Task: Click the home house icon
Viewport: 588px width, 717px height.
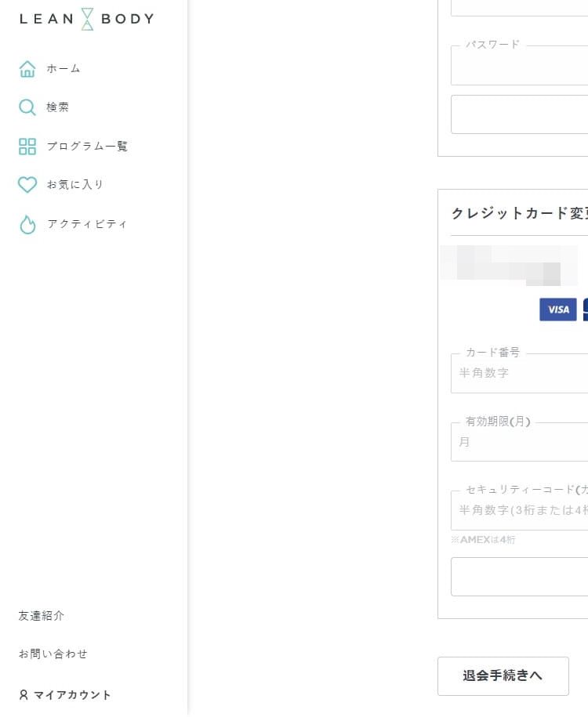Action: 27,69
